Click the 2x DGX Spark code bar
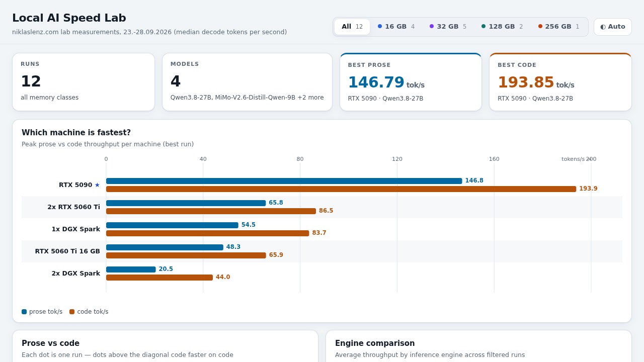 click(159, 278)
